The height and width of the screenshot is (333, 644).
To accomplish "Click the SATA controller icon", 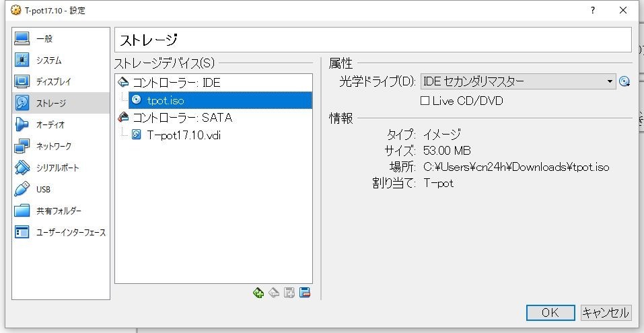I will [122, 118].
